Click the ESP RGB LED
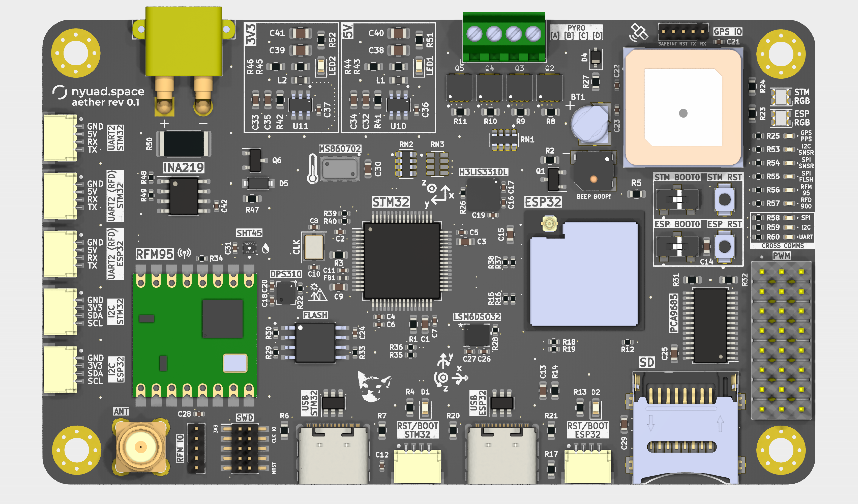Image resolution: width=858 pixels, height=504 pixels. pyautogui.click(x=780, y=118)
